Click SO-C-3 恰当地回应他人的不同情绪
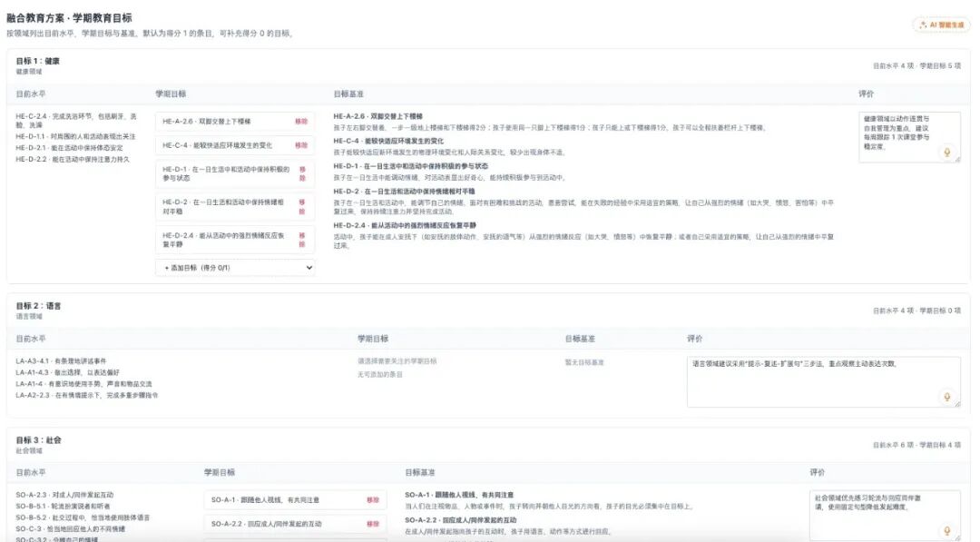 click(x=71, y=529)
